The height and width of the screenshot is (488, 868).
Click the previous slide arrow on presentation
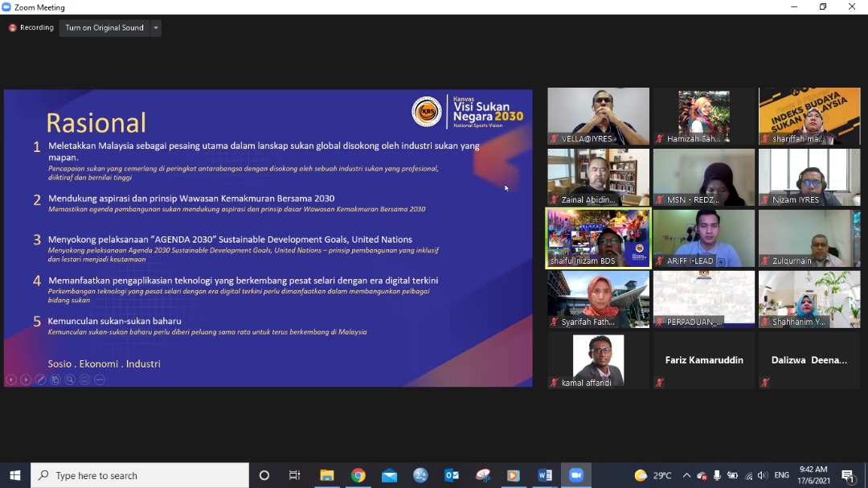[11, 379]
